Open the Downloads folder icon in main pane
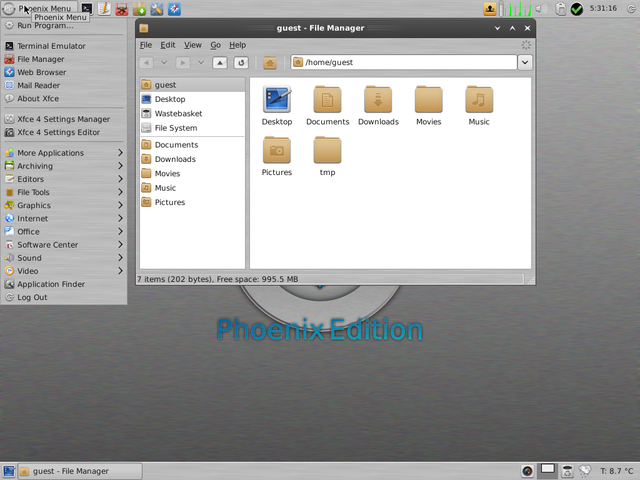Viewport: 640px width, 480px height. (378, 100)
